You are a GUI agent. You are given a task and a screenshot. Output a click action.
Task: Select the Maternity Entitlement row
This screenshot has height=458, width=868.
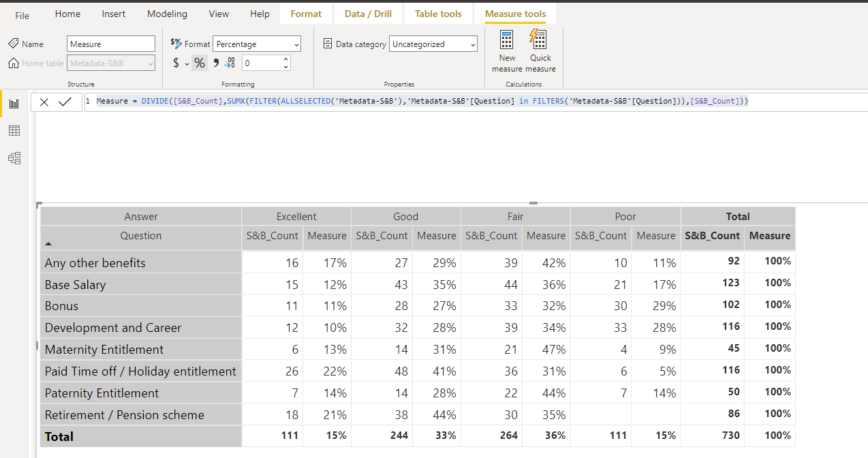pyautogui.click(x=141, y=350)
